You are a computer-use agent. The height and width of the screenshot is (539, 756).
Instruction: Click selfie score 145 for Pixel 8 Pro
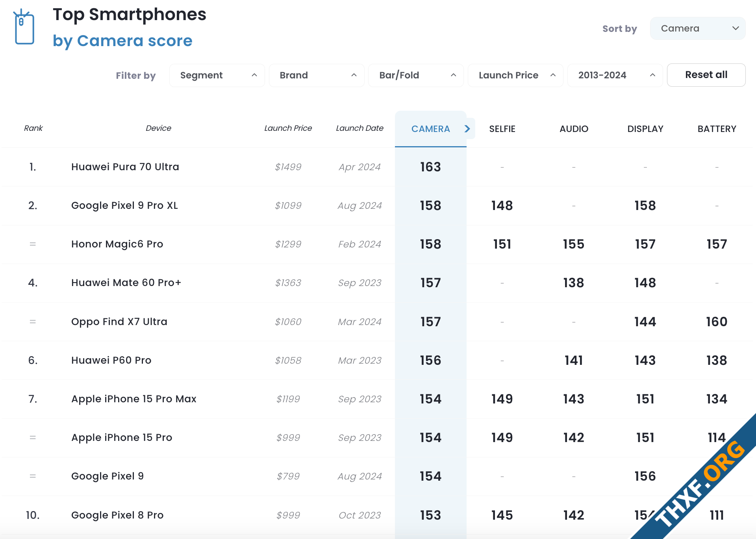pyautogui.click(x=502, y=515)
